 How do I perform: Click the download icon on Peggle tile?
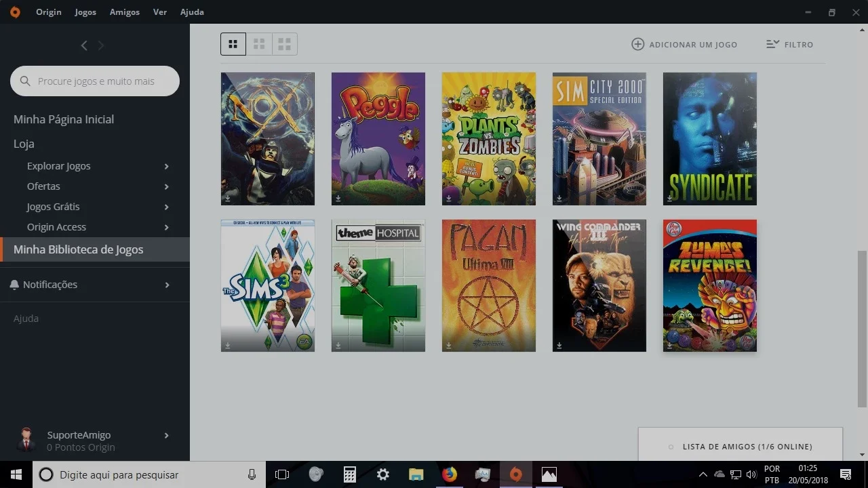click(338, 199)
